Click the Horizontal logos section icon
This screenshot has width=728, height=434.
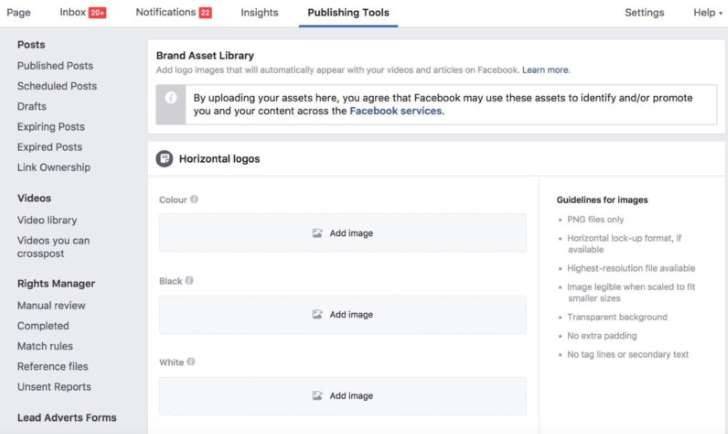pos(164,159)
